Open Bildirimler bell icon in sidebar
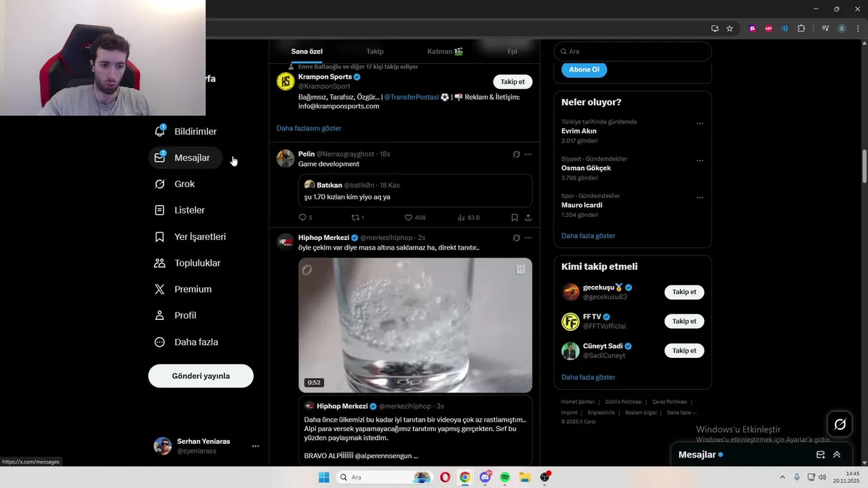Image resolution: width=868 pixels, height=488 pixels. pyautogui.click(x=160, y=131)
